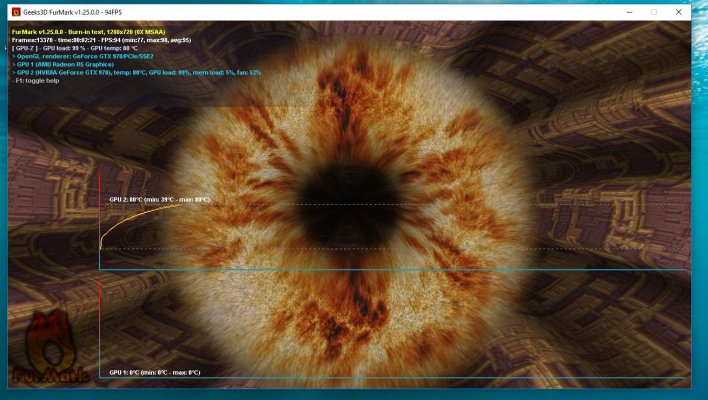
Task: Minimize the FurMark window
Action: point(629,12)
